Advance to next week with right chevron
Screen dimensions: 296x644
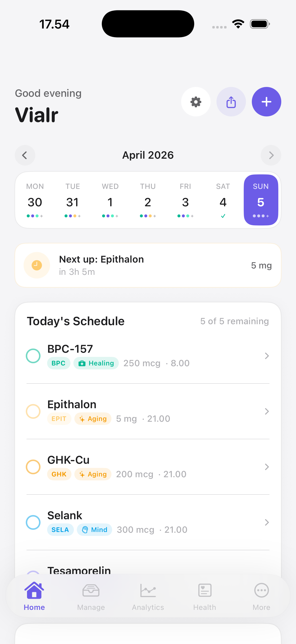(271, 155)
